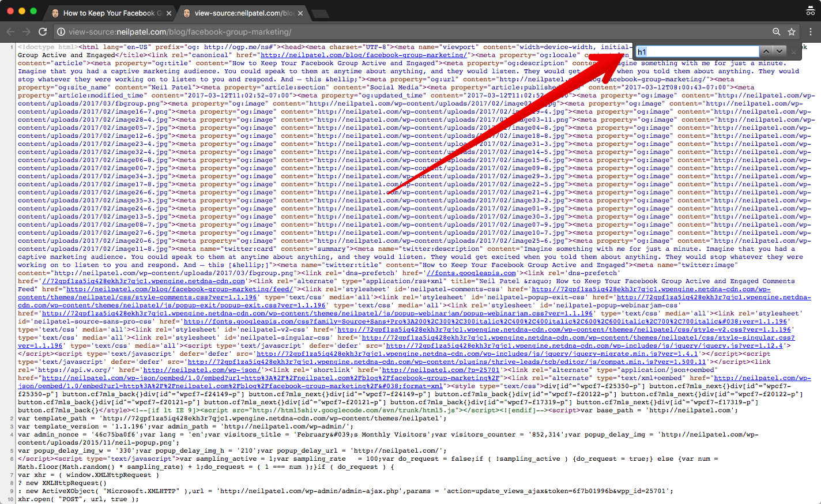This screenshot has height=504, width=821.
Task: Open the style-v2.css stylesheet link
Action: [564, 330]
